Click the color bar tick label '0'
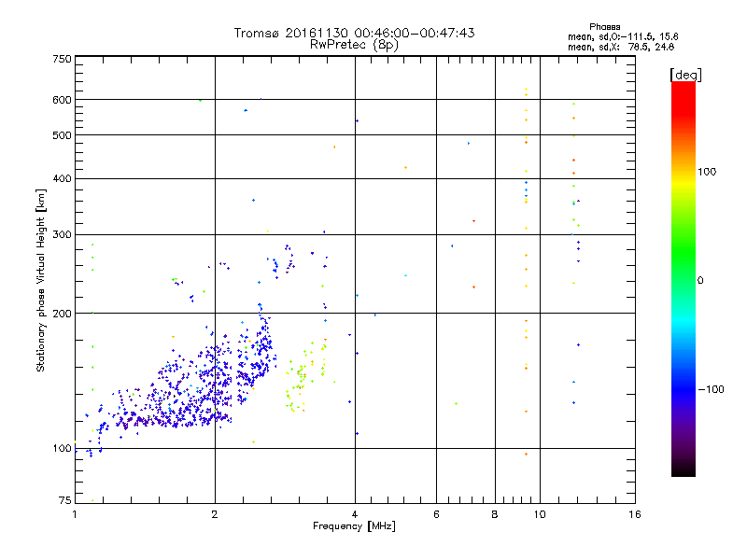747x560 pixels. (x=699, y=281)
